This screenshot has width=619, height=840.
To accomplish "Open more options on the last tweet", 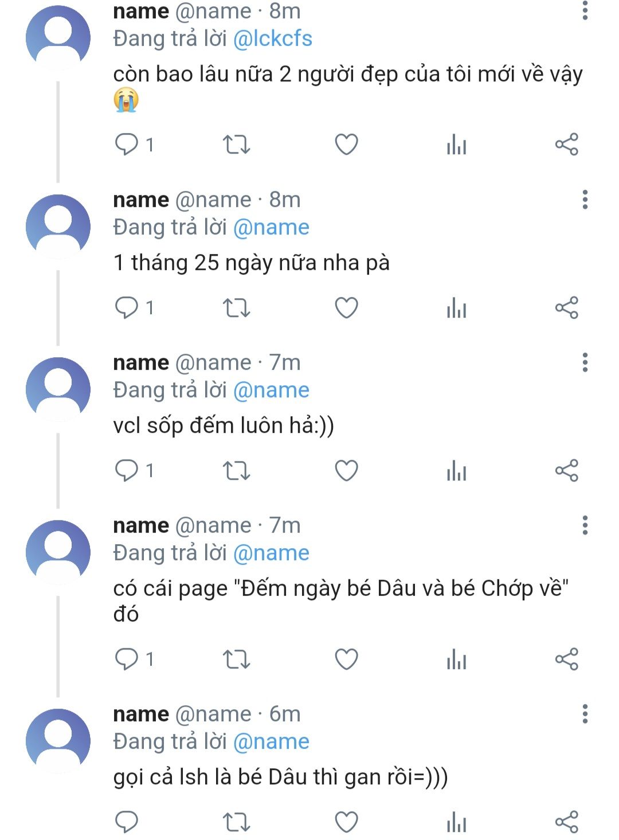I will point(585,714).
